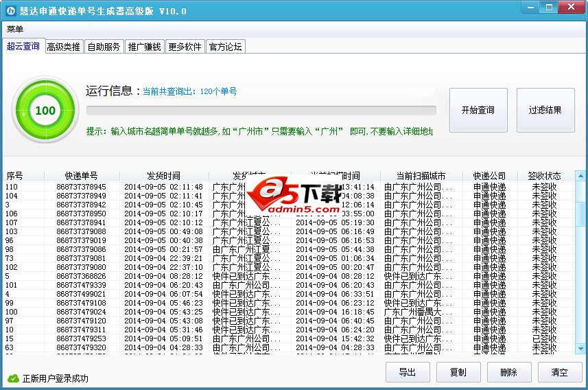Export results with the 导出 button

tap(408, 372)
